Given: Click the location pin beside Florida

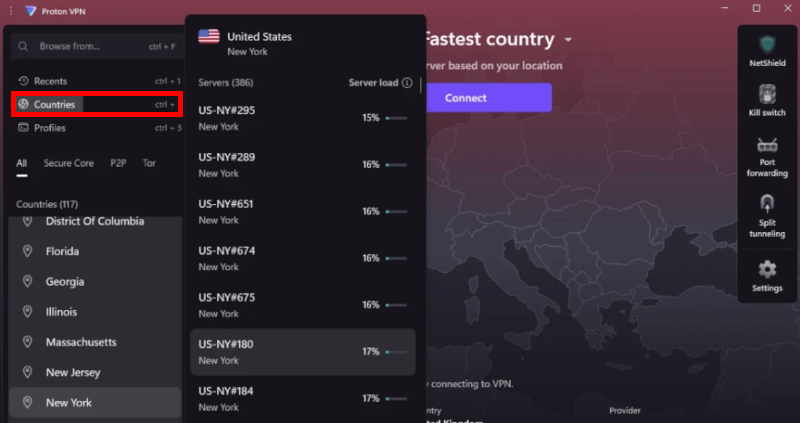Looking at the screenshot, I should 28,251.
